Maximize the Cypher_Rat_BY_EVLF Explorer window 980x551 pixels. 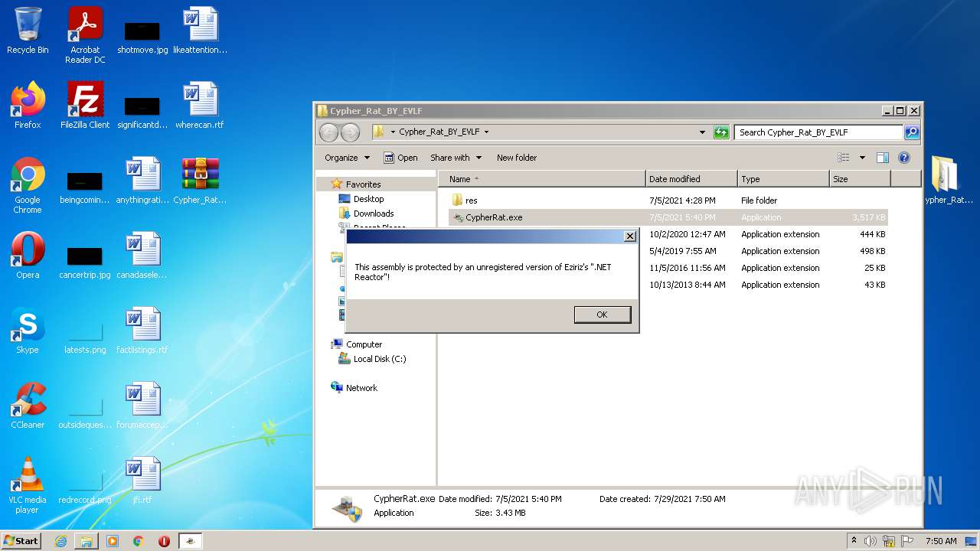900,111
